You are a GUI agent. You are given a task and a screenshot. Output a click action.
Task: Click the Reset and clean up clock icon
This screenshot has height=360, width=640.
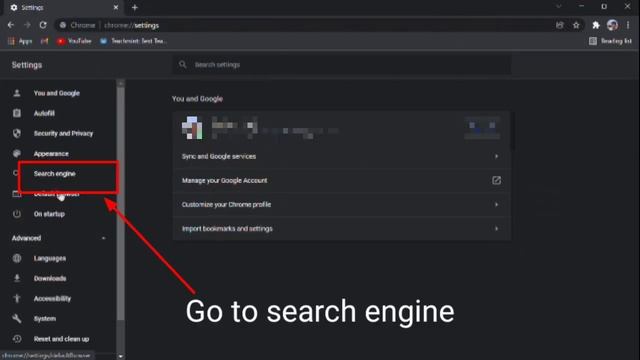17,338
